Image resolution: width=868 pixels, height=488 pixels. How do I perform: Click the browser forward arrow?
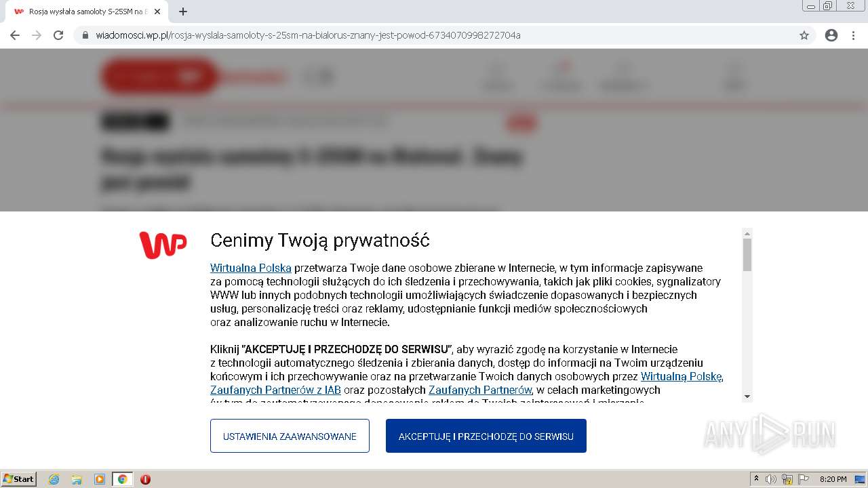click(x=37, y=35)
